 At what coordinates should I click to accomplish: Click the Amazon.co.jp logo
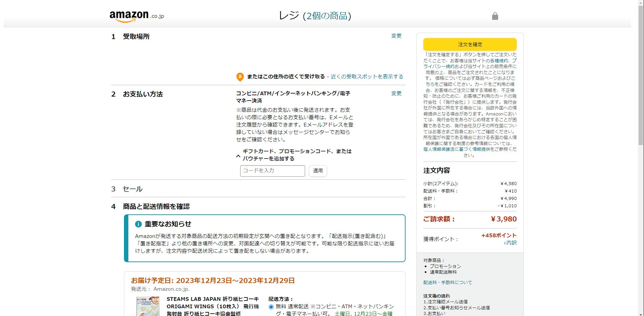(x=137, y=16)
